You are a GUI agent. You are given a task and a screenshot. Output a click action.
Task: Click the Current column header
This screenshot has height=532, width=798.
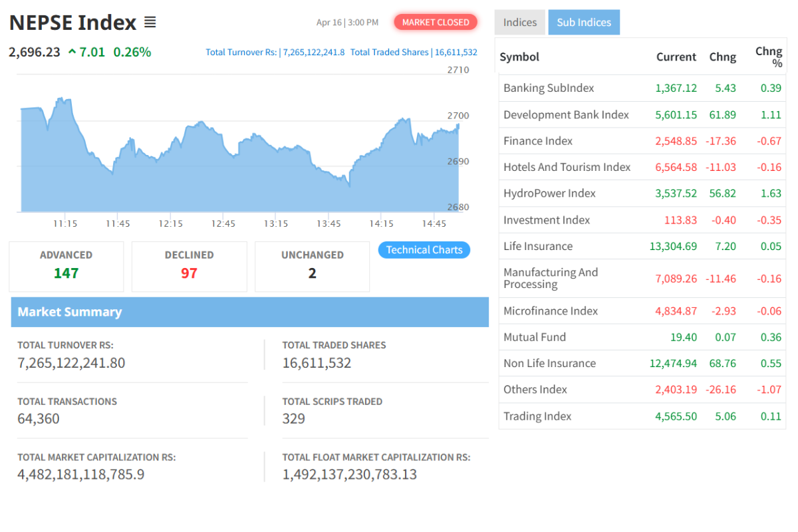point(676,57)
